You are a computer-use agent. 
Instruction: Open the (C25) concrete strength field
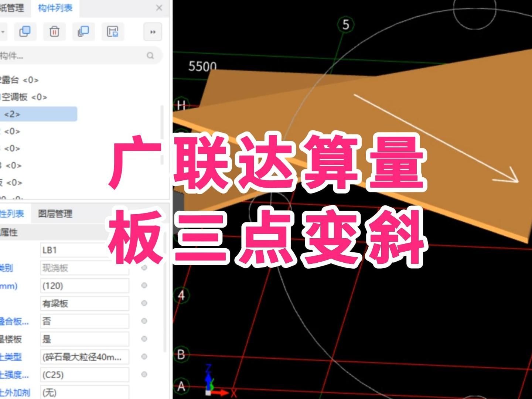click(x=85, y=375)
